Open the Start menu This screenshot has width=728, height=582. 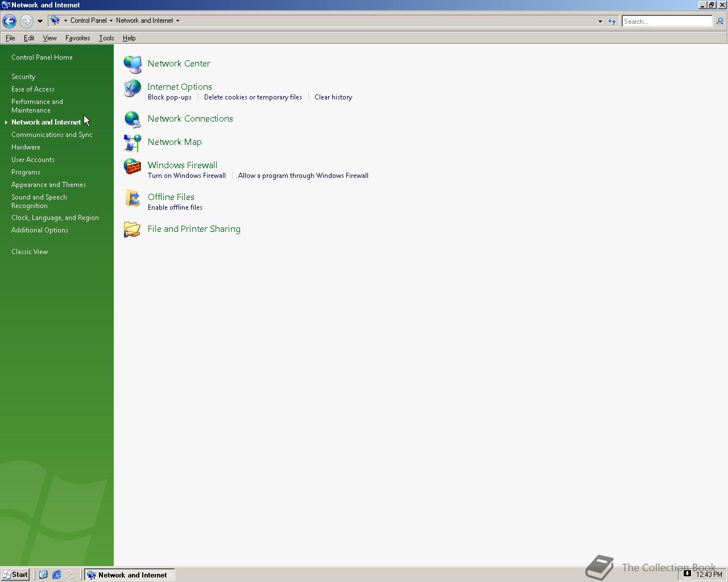[x=15, y=575]
